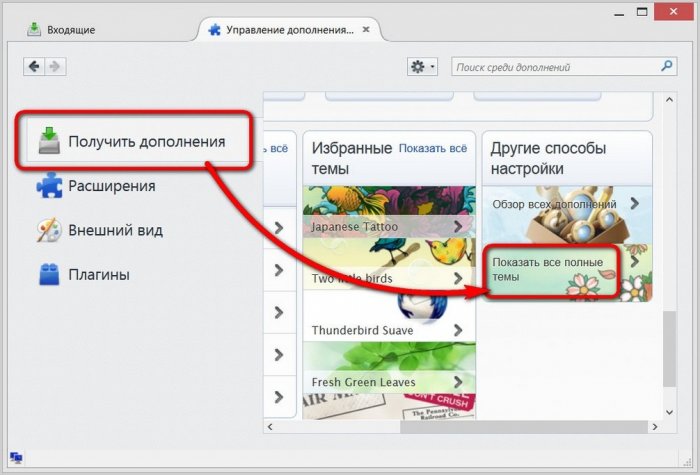Click the Внешний вид palette icon

[50, 230]
